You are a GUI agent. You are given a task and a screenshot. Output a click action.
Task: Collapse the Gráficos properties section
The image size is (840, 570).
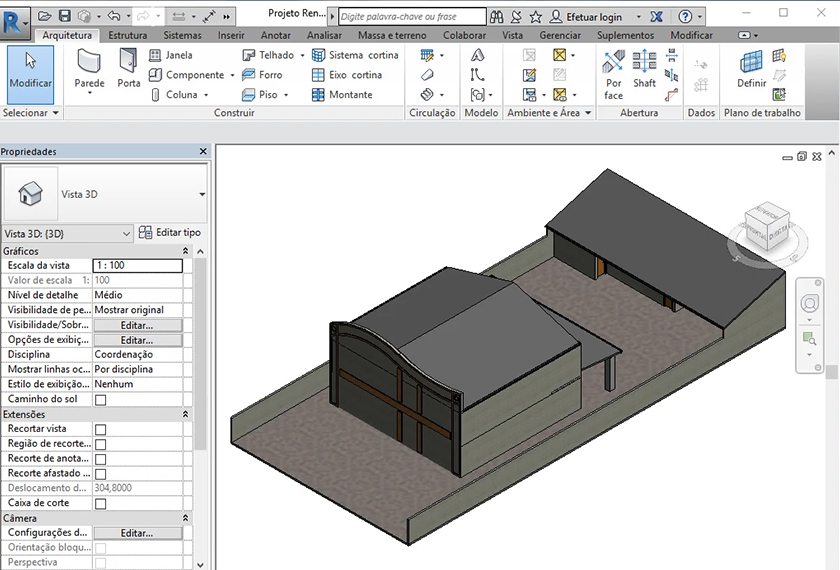(185, 251)
